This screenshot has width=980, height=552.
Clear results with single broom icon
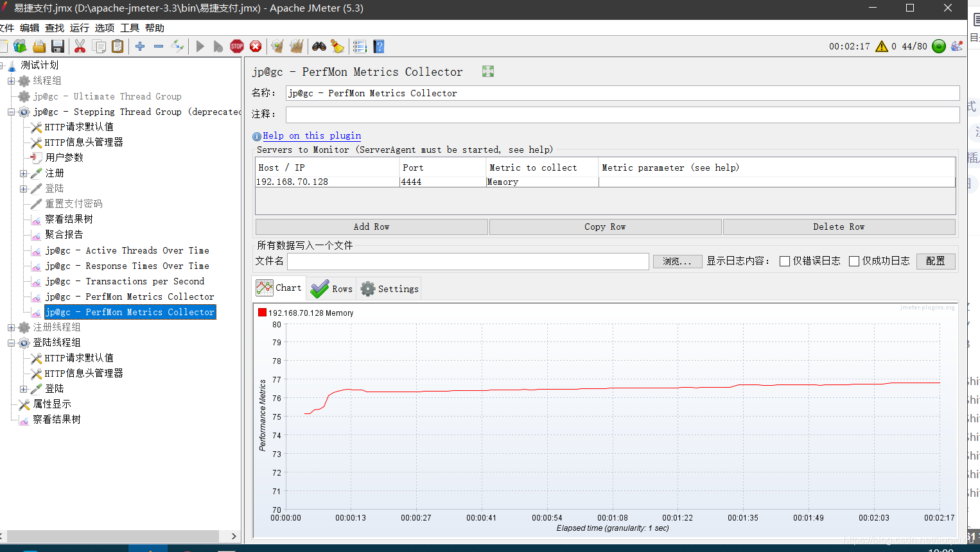[x=277, y=46]
